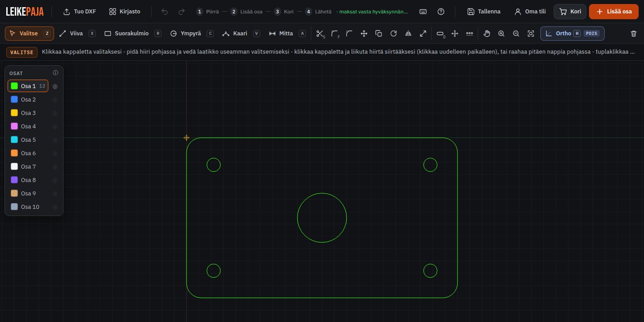Open the Kirjasto library

tap(125, 12)
